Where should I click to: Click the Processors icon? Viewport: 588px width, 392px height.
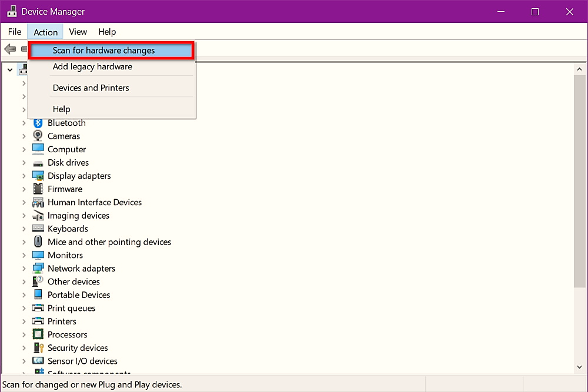(x=38, y=334)
